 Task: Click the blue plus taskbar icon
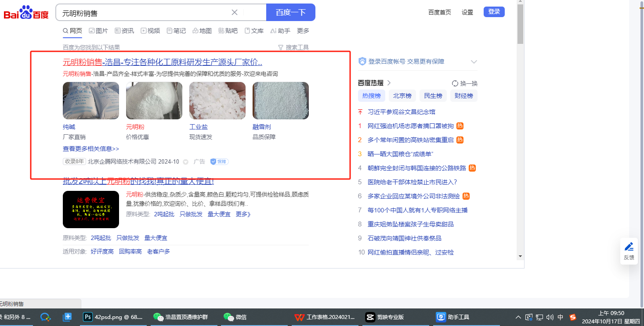[x=67, y=317]
